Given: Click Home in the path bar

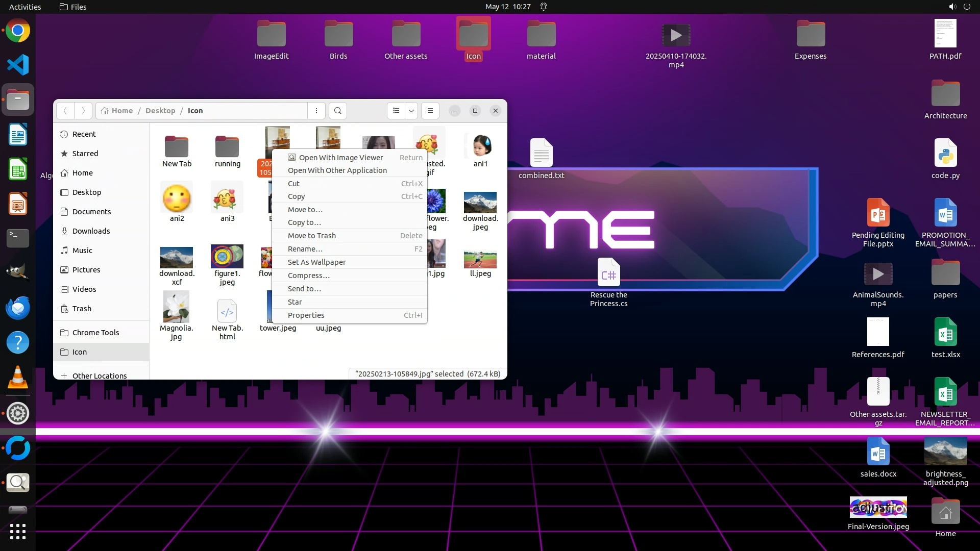Looking at the screenshot, I should coord(122,111).
